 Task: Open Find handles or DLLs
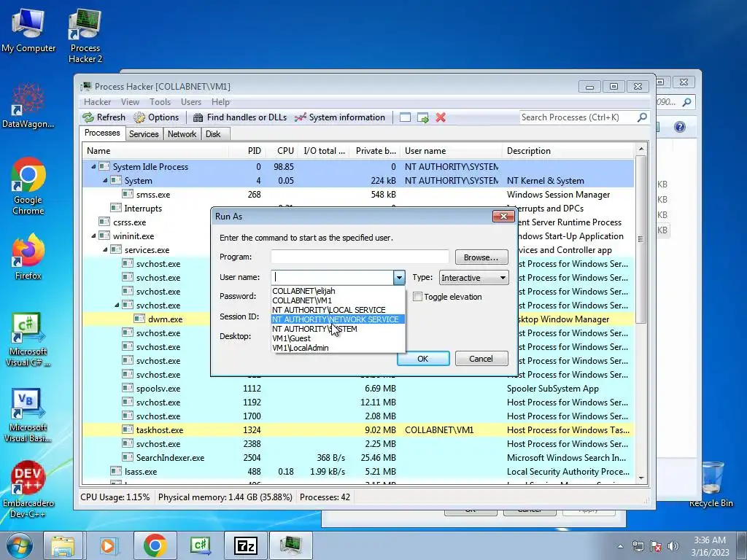pos(240,117)
